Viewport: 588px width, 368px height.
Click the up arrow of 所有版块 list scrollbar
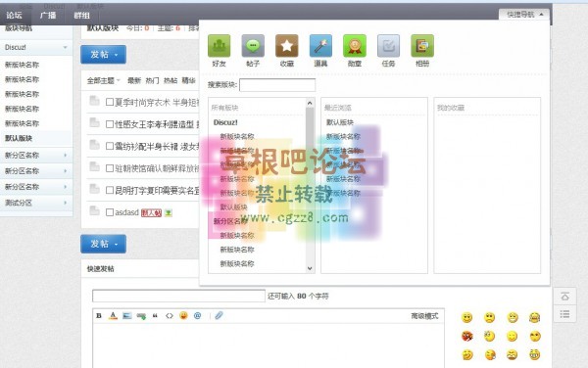[310, 103]
